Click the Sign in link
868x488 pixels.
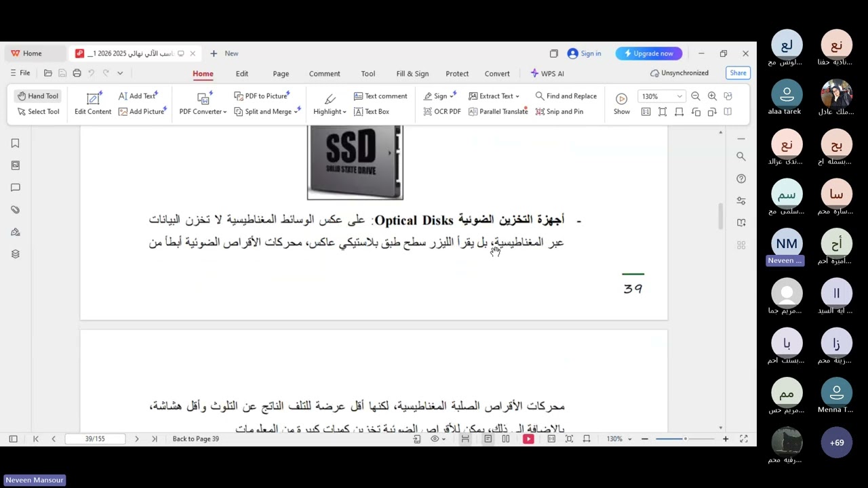[584, 54]
